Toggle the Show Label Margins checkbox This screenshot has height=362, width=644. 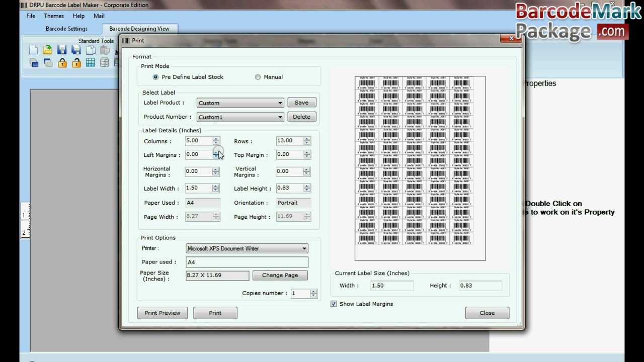334,304
